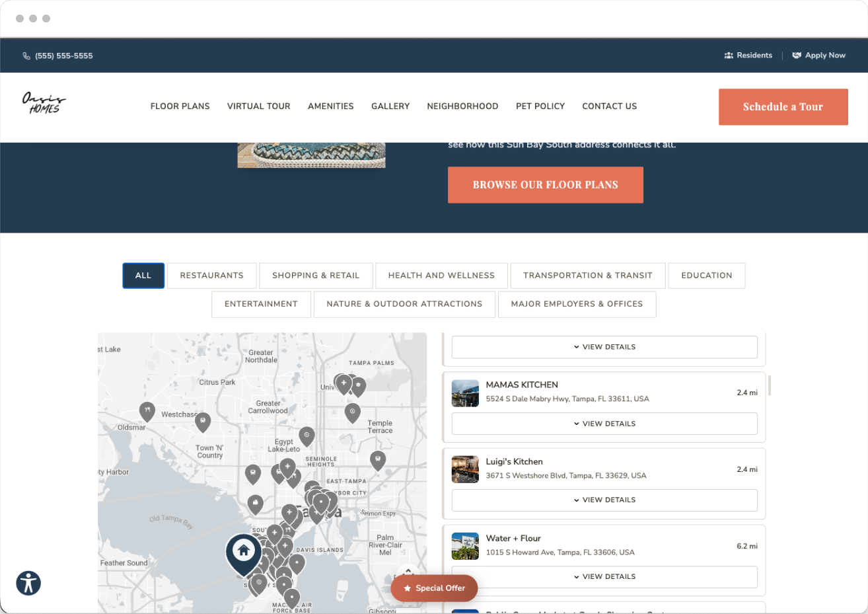Image resolution: width=868 pixels, height=614 pixels.
Task: Filter by Major Employers & Offices
Action: pos(577,304)
